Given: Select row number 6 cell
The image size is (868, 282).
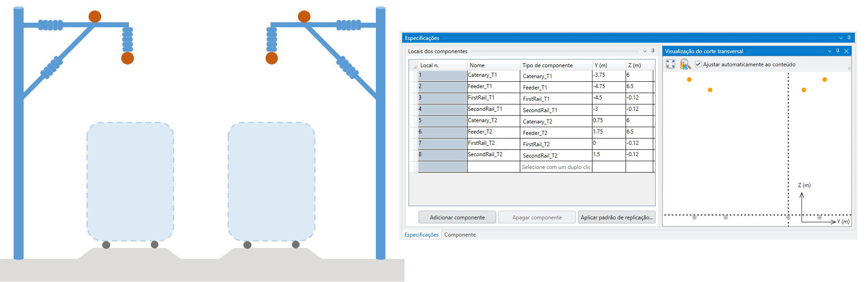Looking at the screenshot, I should pos(443,133).
